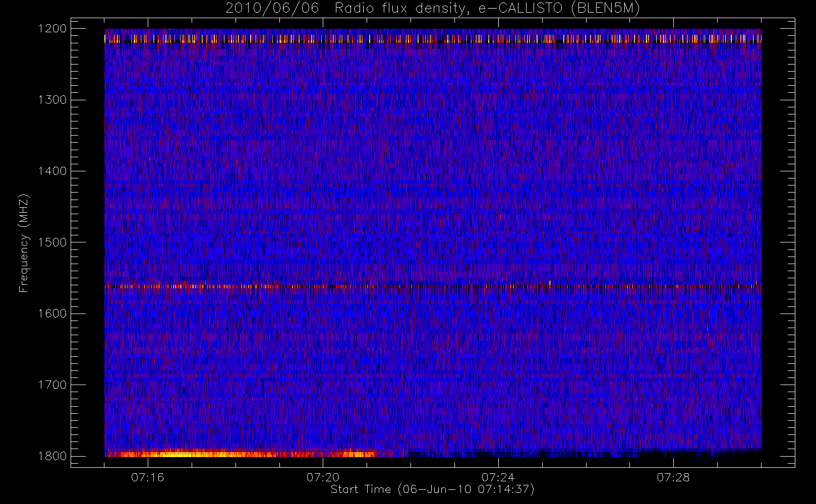Click the 07:24 time tick label
816x504 pixels.
tap(498, 477)
